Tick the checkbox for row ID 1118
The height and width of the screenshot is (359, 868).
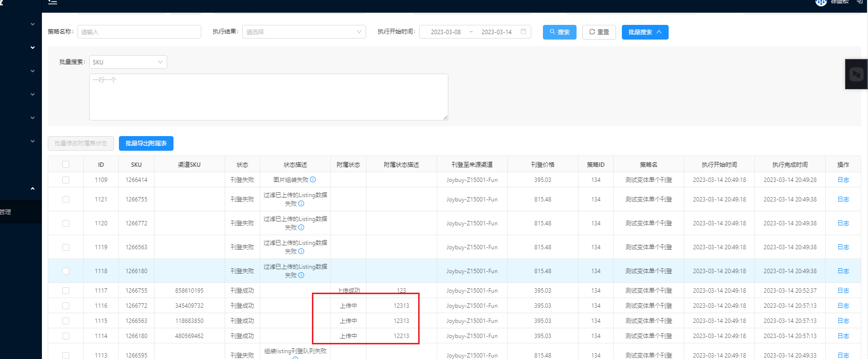coord(66,271)
